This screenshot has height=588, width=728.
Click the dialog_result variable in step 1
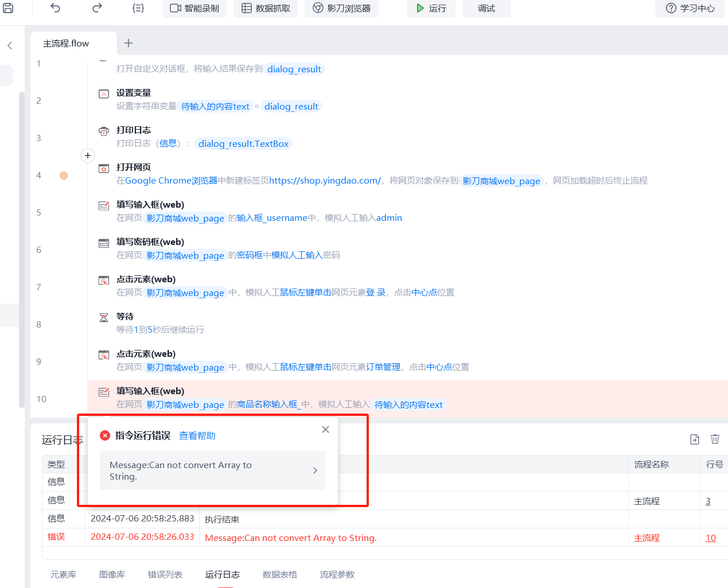[294, 69]
